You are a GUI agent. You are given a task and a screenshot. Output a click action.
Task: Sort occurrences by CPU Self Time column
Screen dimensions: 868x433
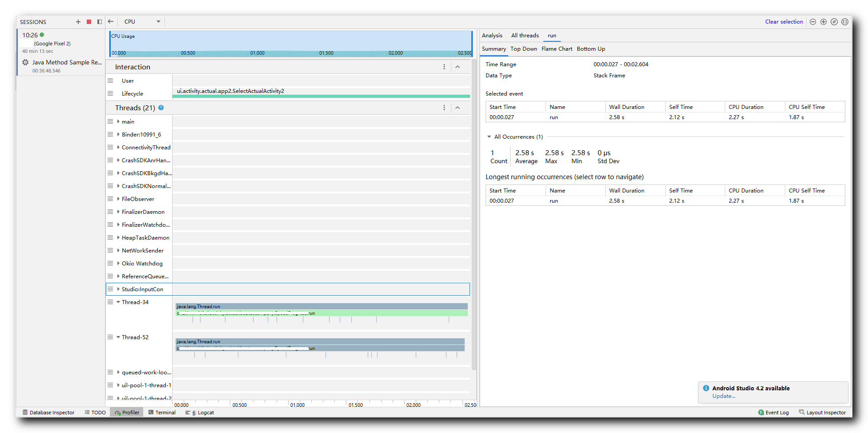815,191
